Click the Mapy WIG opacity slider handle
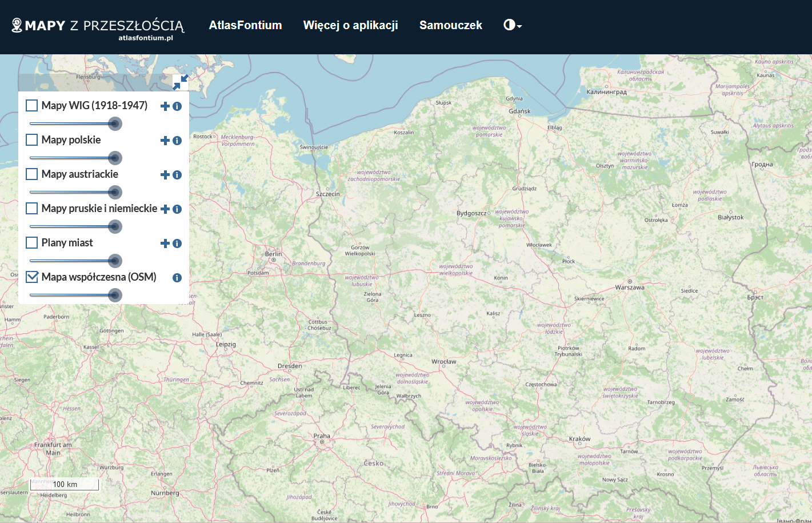This screenshot has width=812, height=523. (x=115, y=123)
